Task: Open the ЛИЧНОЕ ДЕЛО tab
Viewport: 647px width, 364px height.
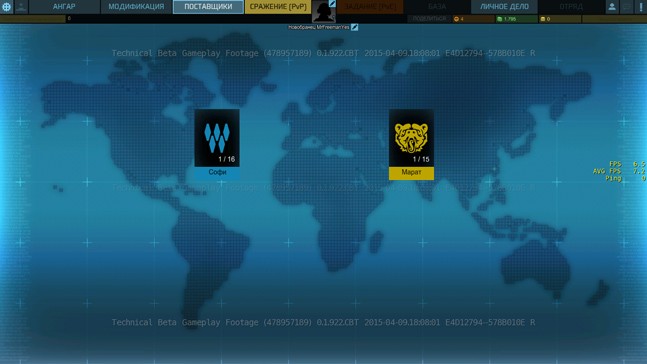Action: click(x=504, y=7)
